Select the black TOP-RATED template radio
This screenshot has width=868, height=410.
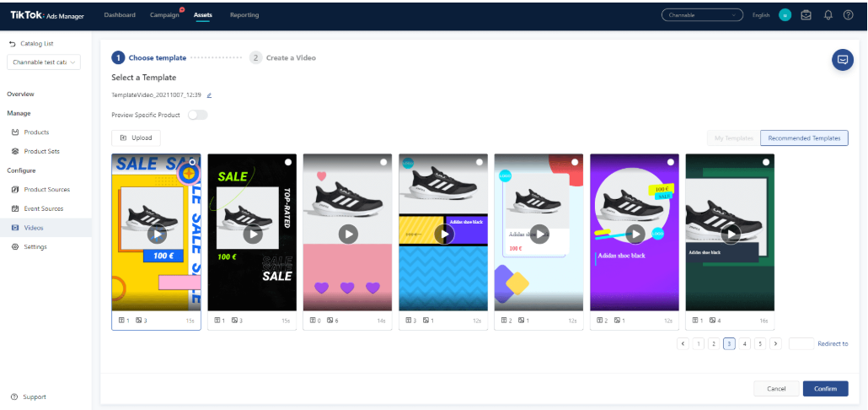(x=288, y=162)
